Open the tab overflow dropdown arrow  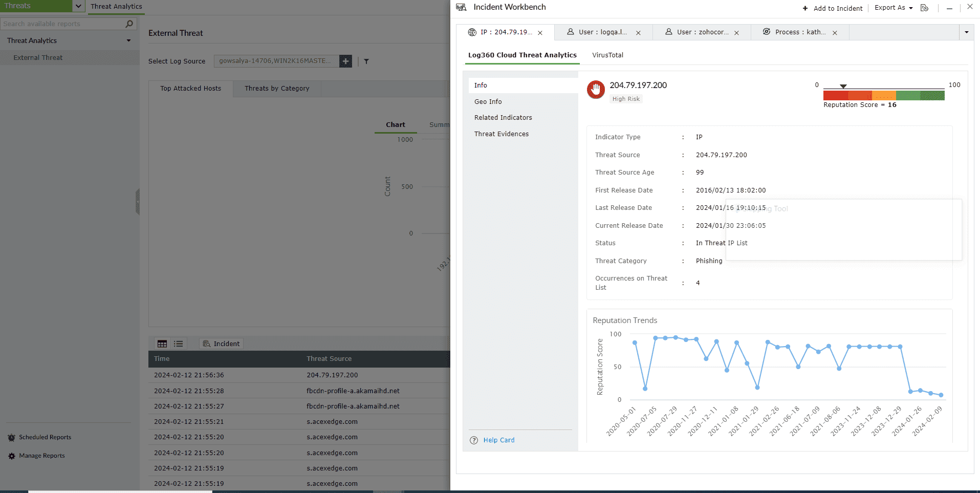(966, 32)
